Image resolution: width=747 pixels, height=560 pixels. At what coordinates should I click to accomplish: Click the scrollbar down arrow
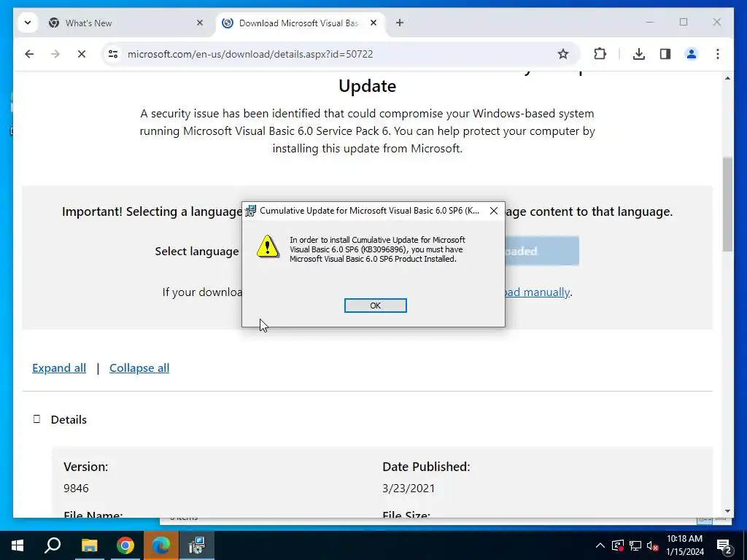[727, 511]
